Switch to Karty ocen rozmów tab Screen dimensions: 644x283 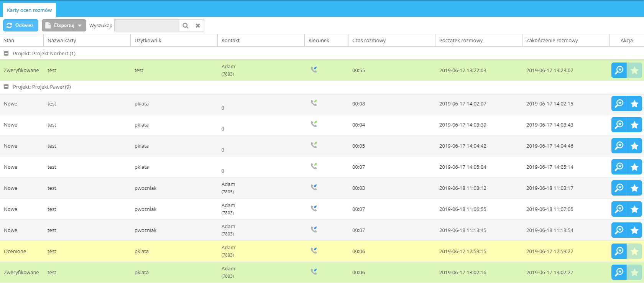30,10
